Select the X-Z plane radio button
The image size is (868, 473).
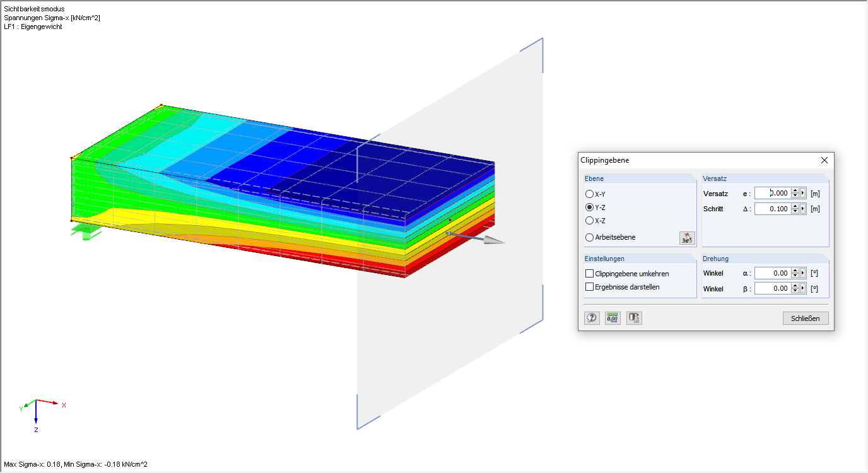point(589,221)
